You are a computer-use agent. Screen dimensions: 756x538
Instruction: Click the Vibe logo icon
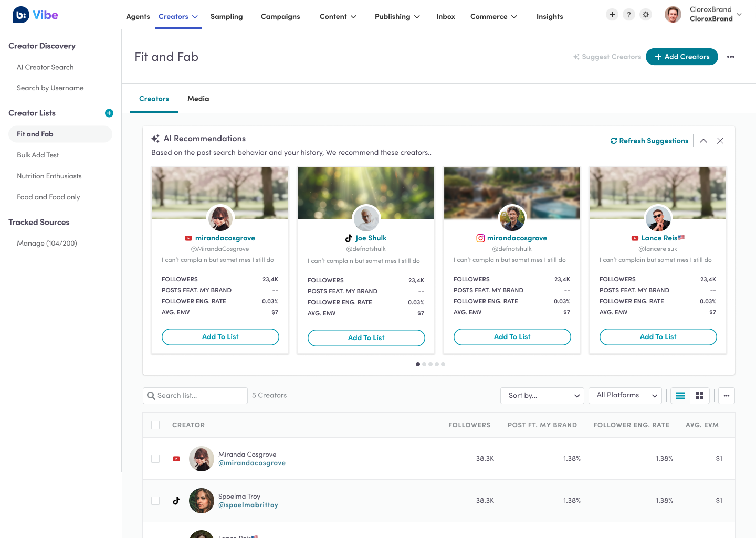[21, 15]
